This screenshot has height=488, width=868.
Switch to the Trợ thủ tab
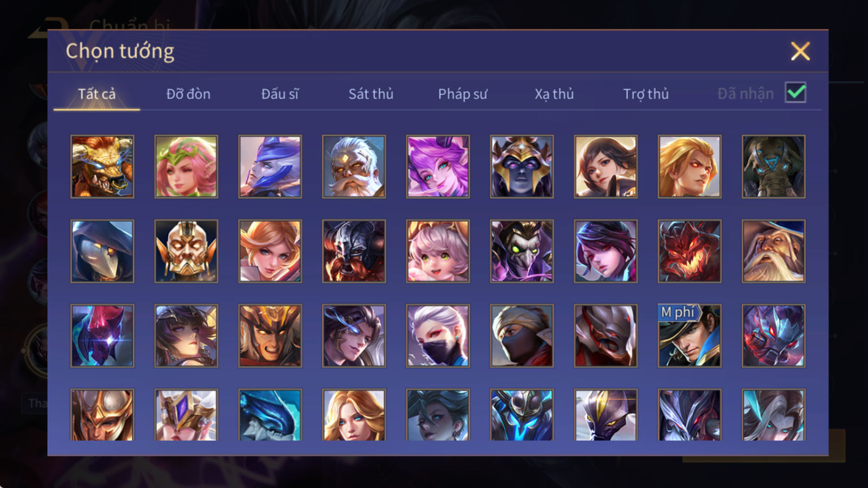click(646, 94)
